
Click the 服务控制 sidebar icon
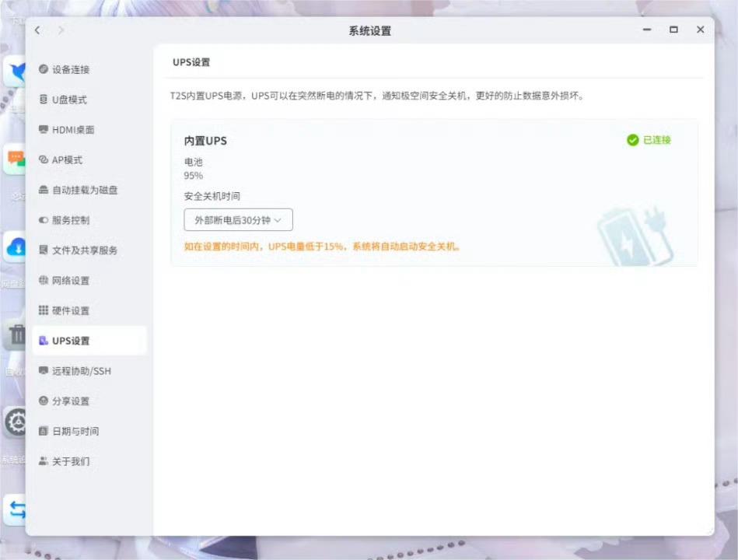[x=44, y=220]
